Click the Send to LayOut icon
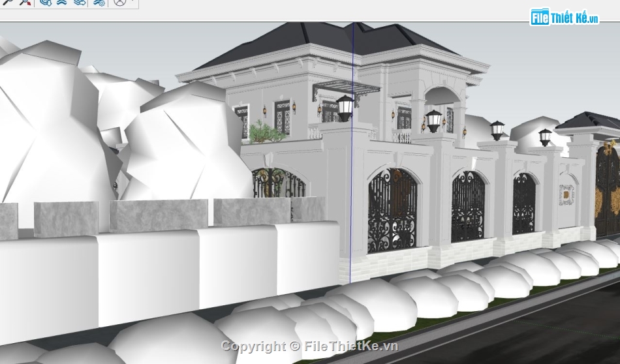Viewport: 620px width, 364px height. click(x=80, y=2)
